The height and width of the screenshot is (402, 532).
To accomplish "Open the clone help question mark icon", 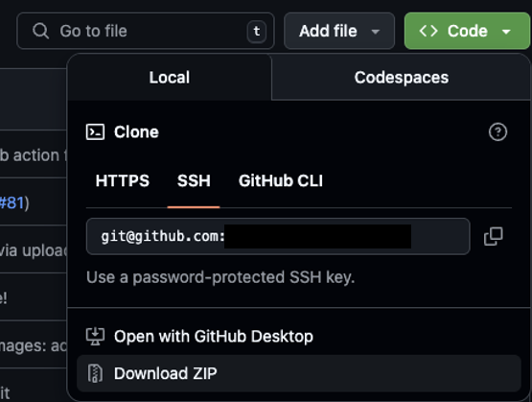I will pyautogui.click(x=497, y=131).
